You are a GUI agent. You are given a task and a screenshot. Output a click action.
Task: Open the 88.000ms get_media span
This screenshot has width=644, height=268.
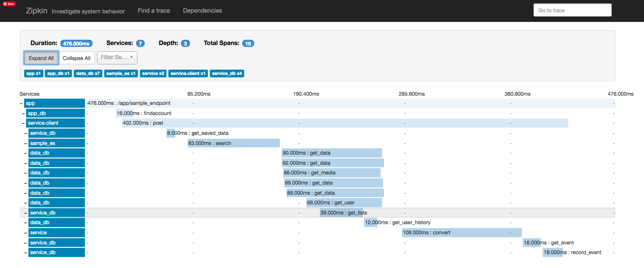coord(332,173)
